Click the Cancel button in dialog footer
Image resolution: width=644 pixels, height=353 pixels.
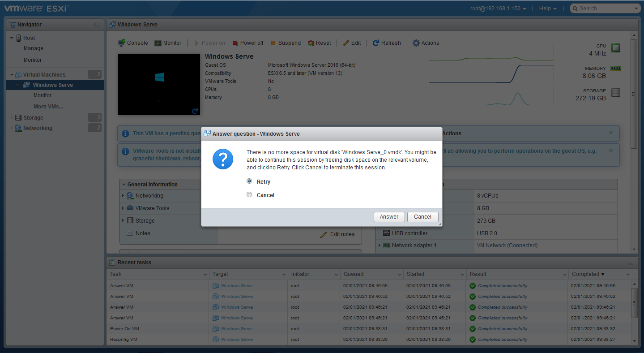422,217
